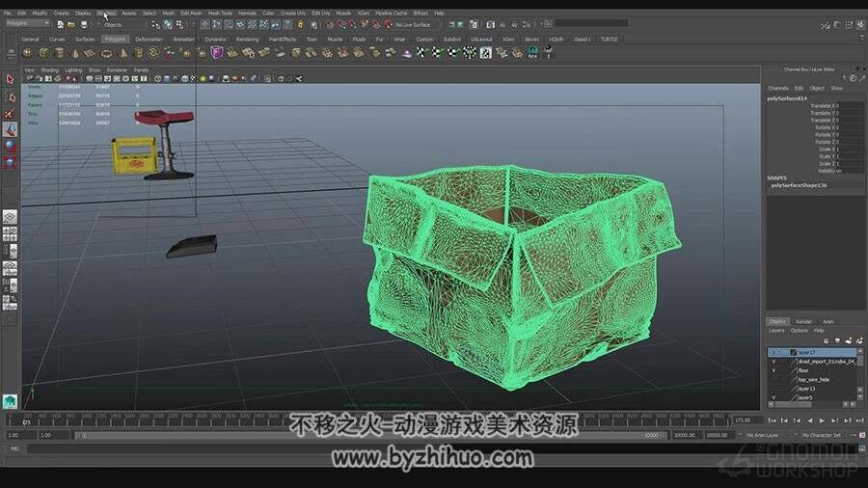
Task: Create a polygon plane from shelf
Action: (91, 53)
